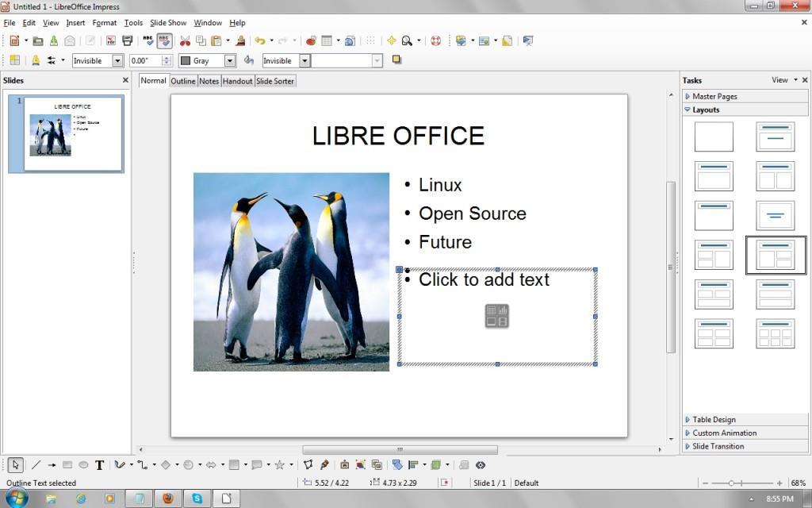Select the Line drawing tool
This screenshot has width=812, height=508.
36,465
